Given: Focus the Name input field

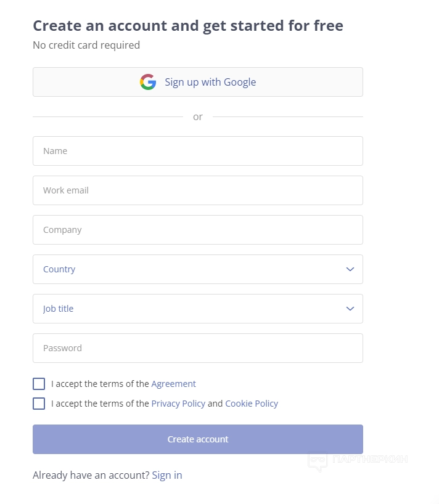Looking at the screenshot, I should click(x=197, y=151).
